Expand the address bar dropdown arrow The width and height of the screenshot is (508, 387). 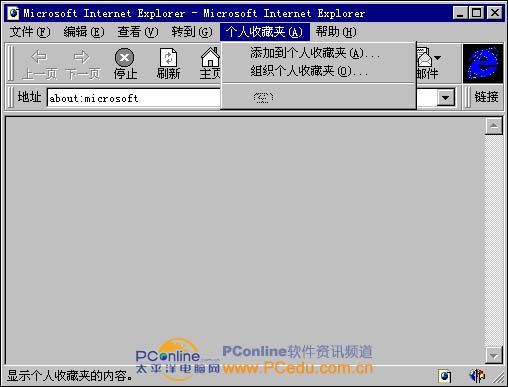click(445, 98)
